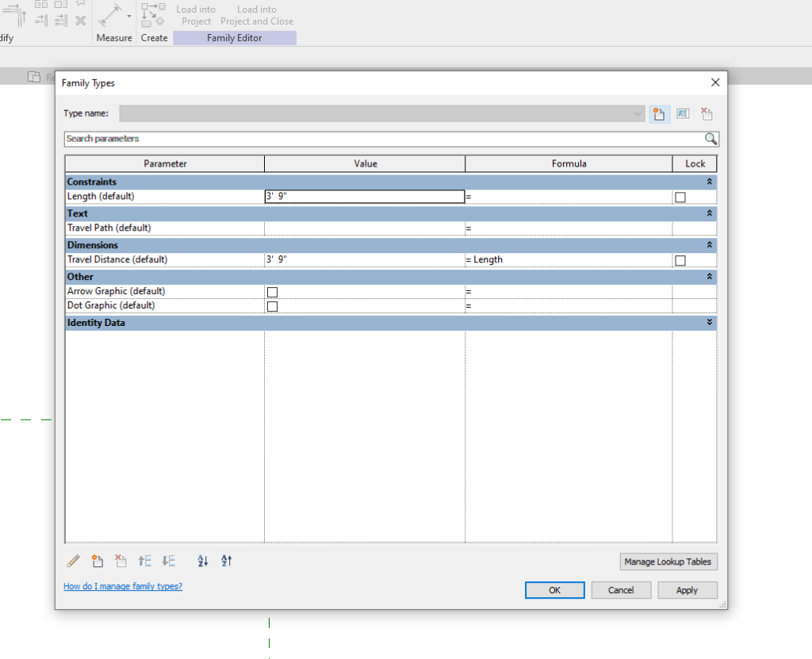Click the Trim/Extend Single Element icon
Screen dimensions: 812x659
pyautogui.click(x=41, y=21)
